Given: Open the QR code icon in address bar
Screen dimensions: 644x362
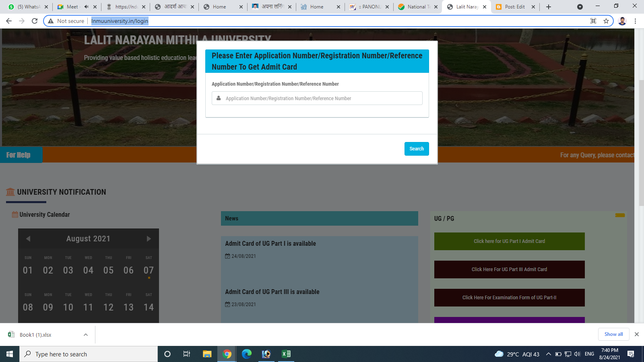Looking at the screenshot, I should click(x=593, y=21).
